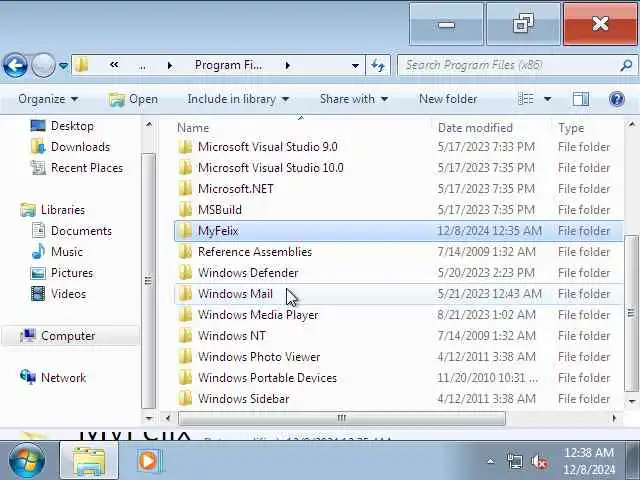Click Windows Explorer taskbar icon
Viewport: 640px width, 480px height.
tap(89, 461)
